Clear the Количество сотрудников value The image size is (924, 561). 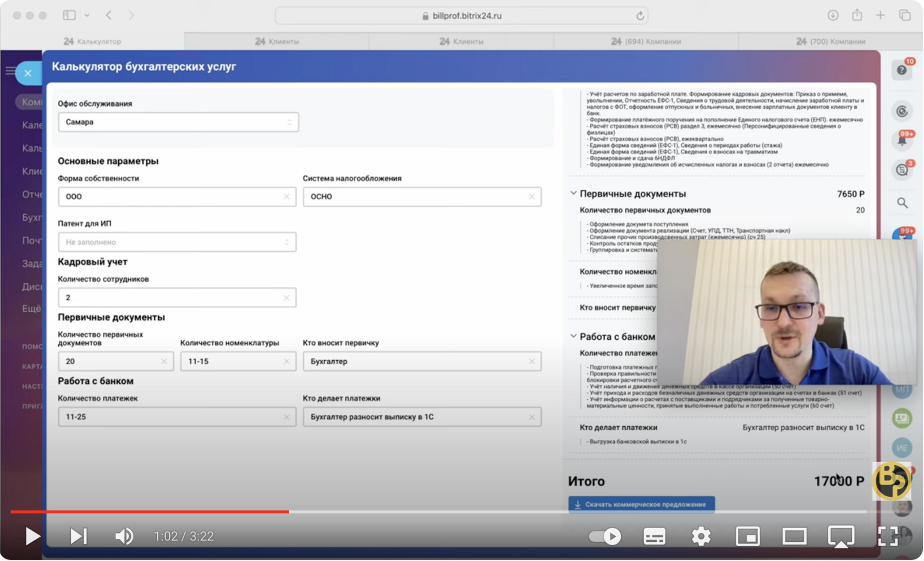287,298
